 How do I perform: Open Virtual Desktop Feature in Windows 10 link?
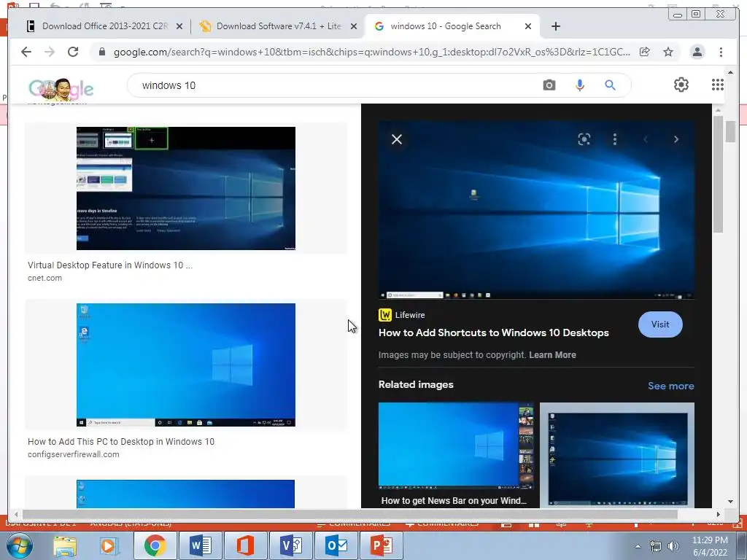110,265
